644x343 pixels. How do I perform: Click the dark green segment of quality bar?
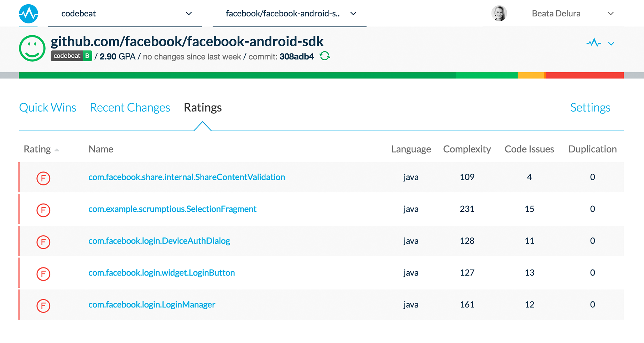237,75
